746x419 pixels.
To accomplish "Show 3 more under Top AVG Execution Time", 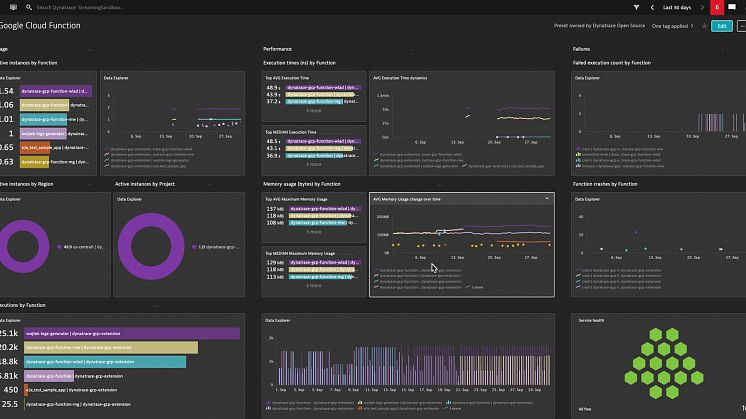I will (x=314, y=110).
